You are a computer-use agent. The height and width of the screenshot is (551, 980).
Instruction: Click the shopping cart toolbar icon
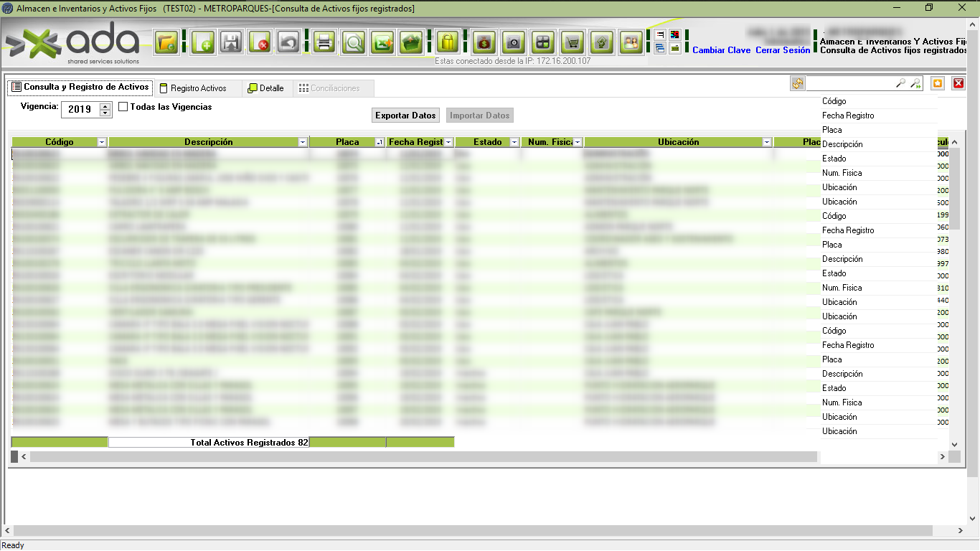[572, 43]
